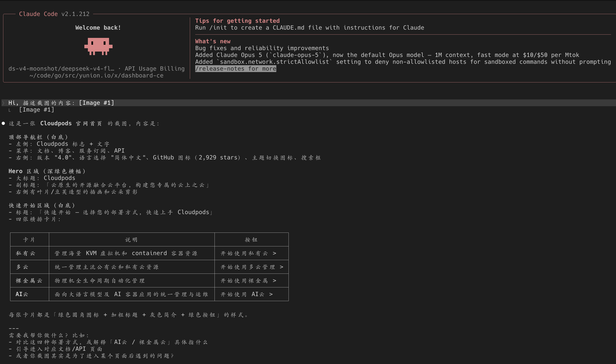The width and height of the screenshot is (616, 364).
Task: Click the 说明 table column header
Action: click(x=132, y=240)
